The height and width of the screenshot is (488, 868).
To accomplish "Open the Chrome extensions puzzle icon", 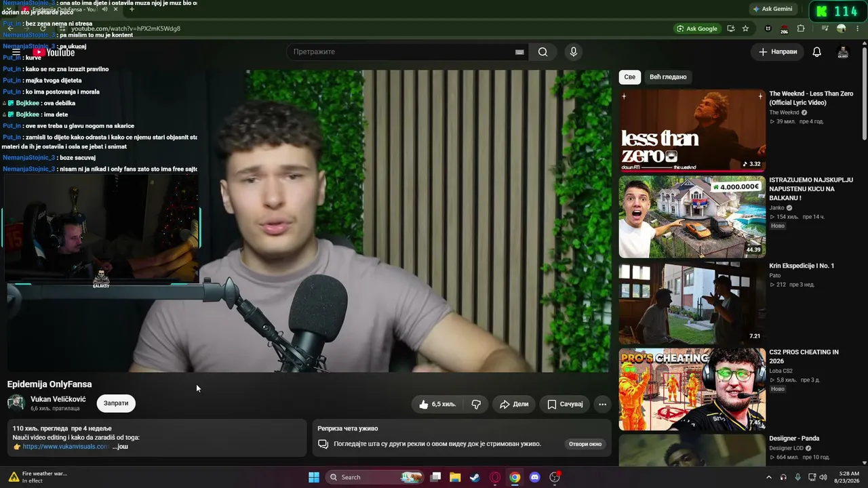I will pyautogui.click(x=801, y=28).
